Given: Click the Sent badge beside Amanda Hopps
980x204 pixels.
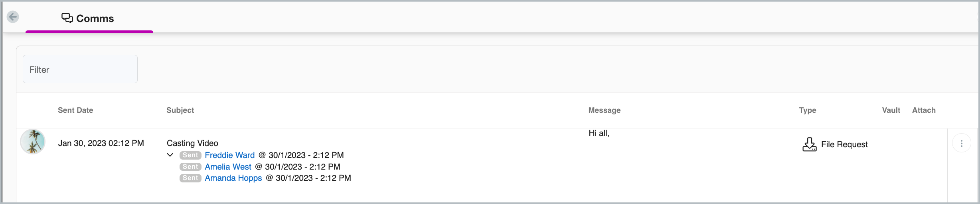Looking at the screenshot, I should [190, 178].
